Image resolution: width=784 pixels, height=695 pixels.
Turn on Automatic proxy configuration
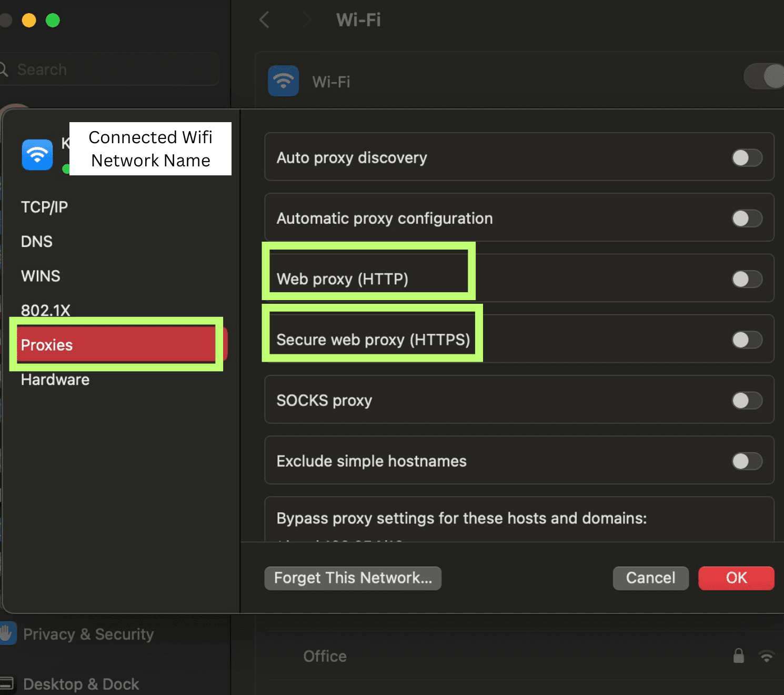[747, 218]
